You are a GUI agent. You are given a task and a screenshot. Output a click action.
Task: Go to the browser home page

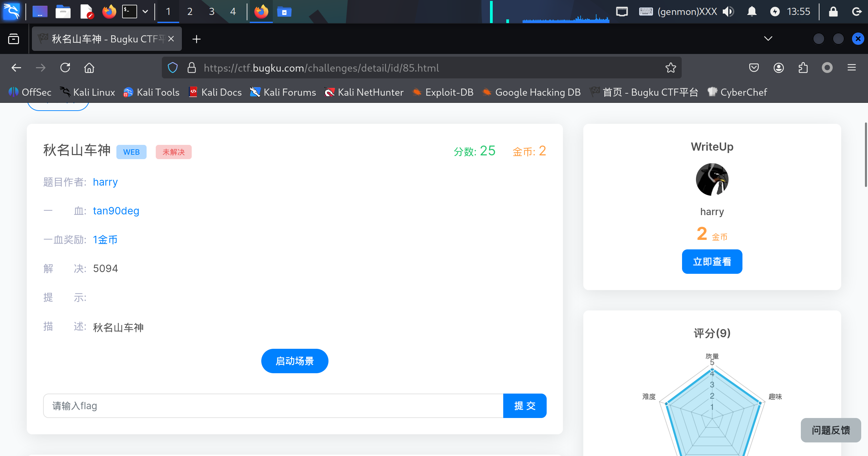pyautogui.click(x=89, y=68)
